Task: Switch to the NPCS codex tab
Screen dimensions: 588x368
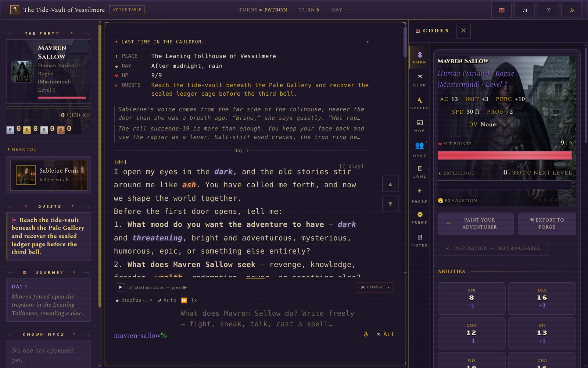Action: tap(419, 149)
